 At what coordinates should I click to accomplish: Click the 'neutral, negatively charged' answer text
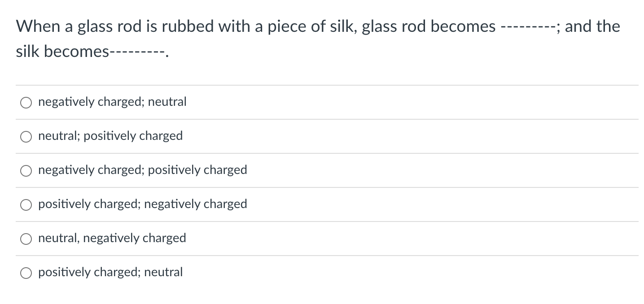112,238
